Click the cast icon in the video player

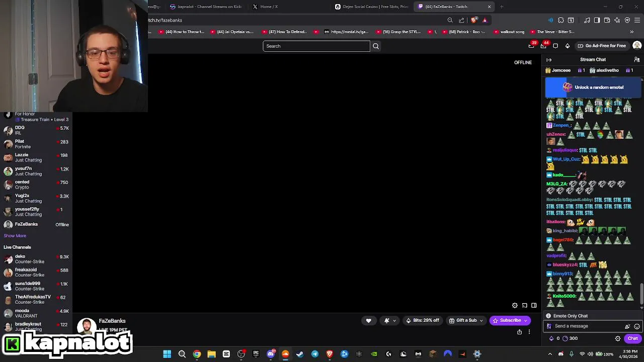click(x=524, y=305)
